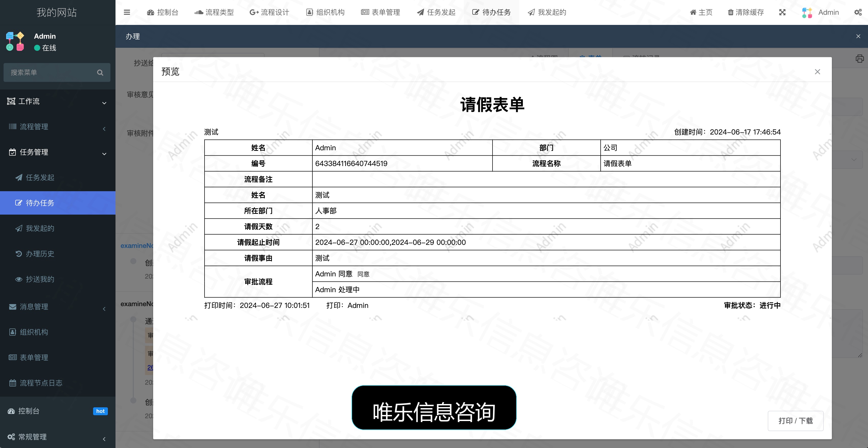Open 控制台 with hot badge in sidebar

[x=57, y=411]
